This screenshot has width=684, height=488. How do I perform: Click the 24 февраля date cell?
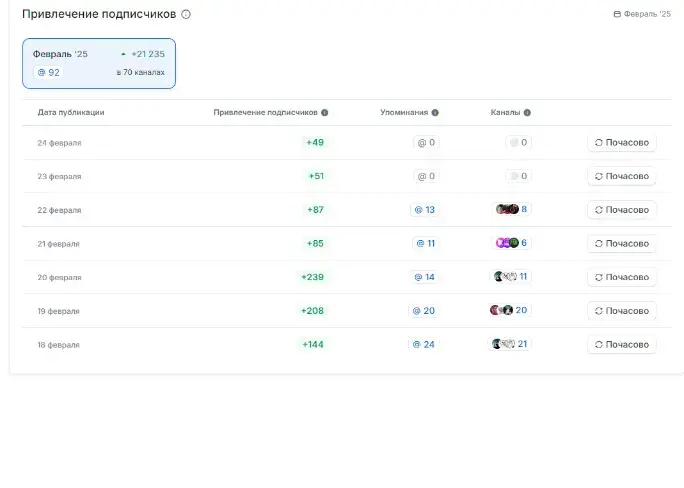point(59,143)
